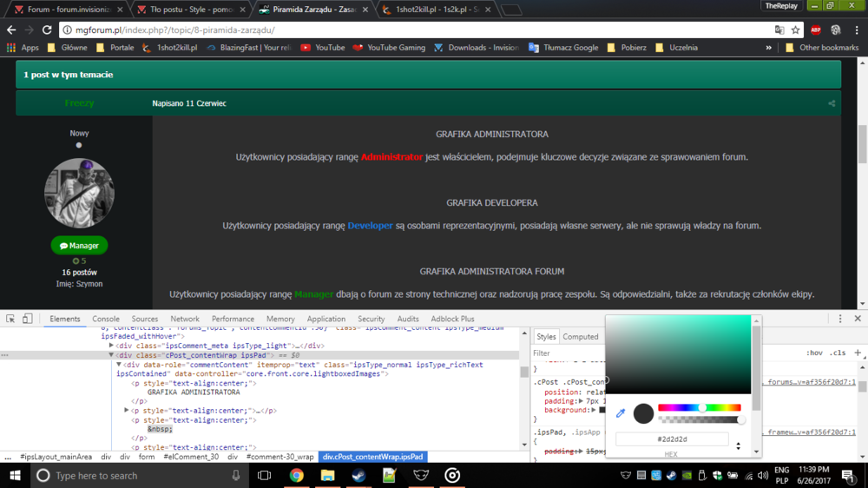The width and height of the screenshot is (868, 488).
Task: Open the Other bookmarks folder
Action: click(822, 48)
